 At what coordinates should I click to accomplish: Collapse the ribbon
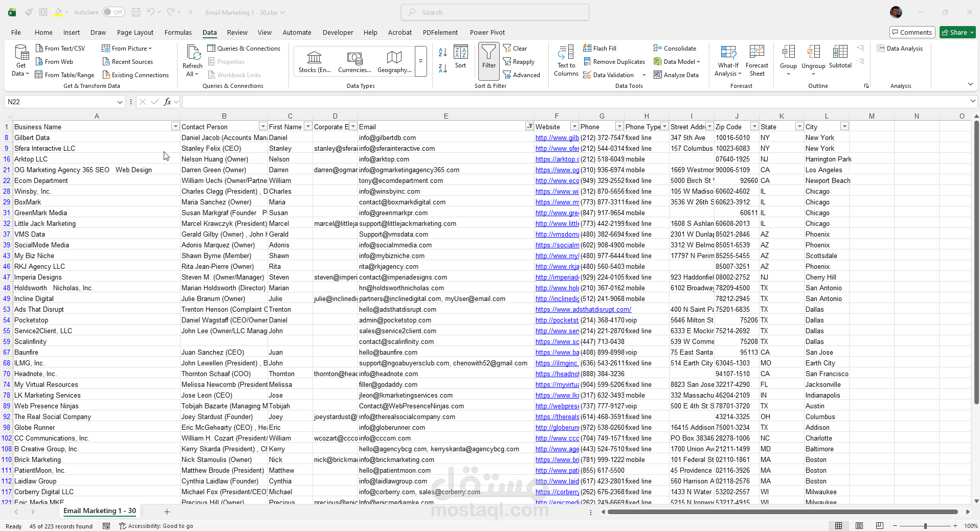[970, 84]
